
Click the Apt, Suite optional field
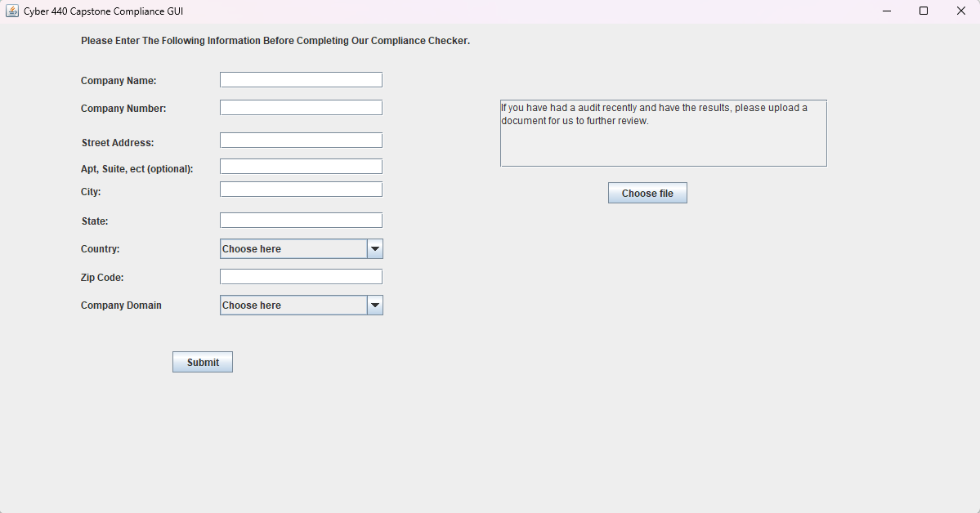(301, 167)
